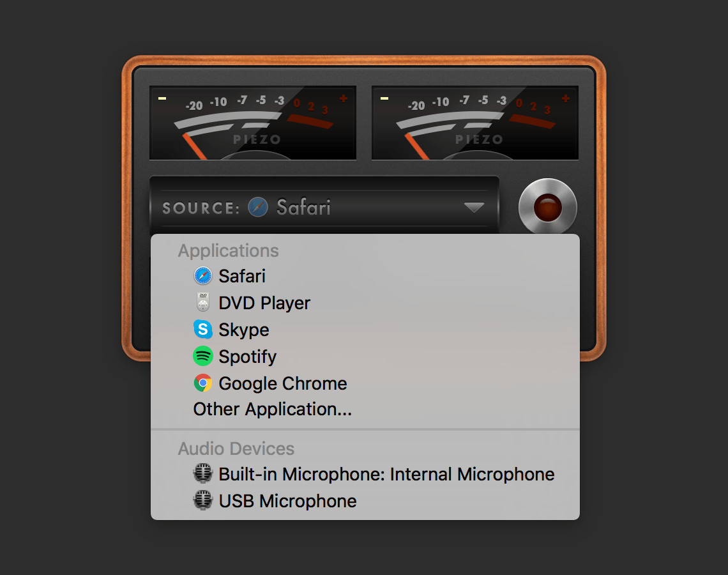Choose DVD Player as the source
The image size is (728, 575).
[365, 303]
